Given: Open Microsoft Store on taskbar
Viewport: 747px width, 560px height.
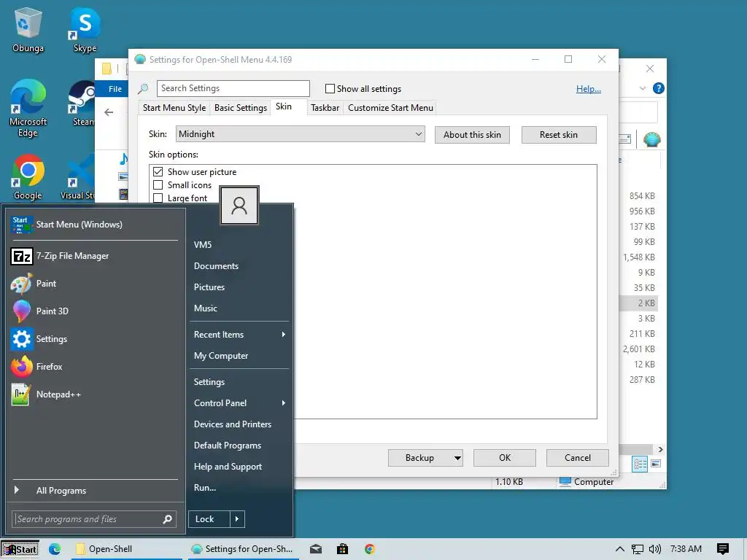Looking at the screenshot, I should tap(343, 549).
